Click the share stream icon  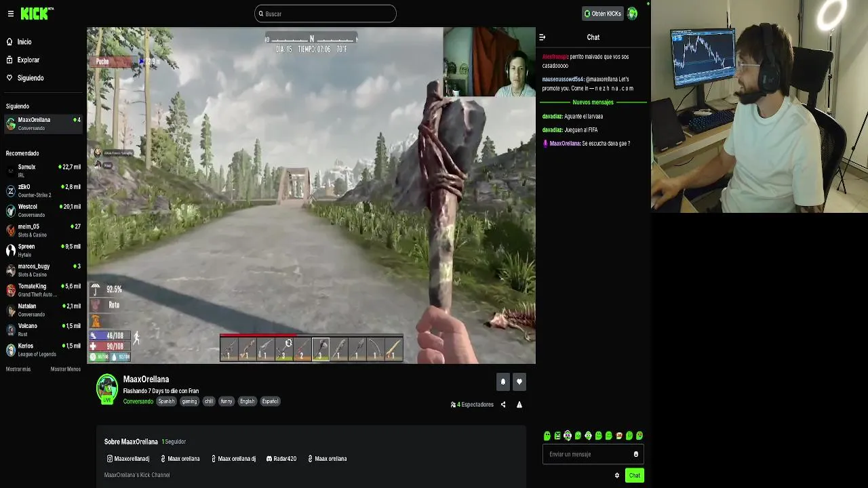pyautogui.click(x=503, y=405)
